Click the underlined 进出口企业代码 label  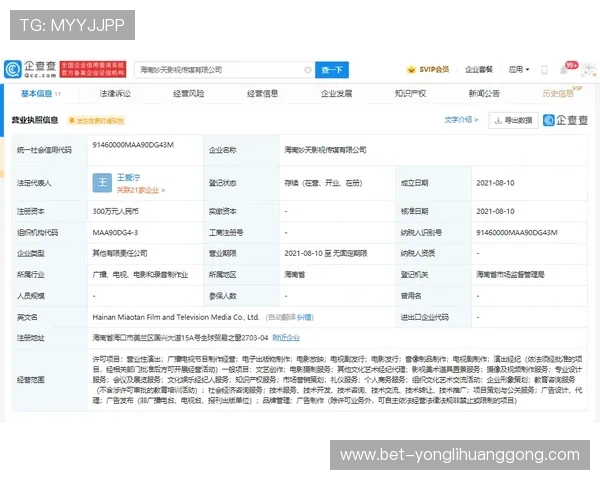click(x=424, y=317)
